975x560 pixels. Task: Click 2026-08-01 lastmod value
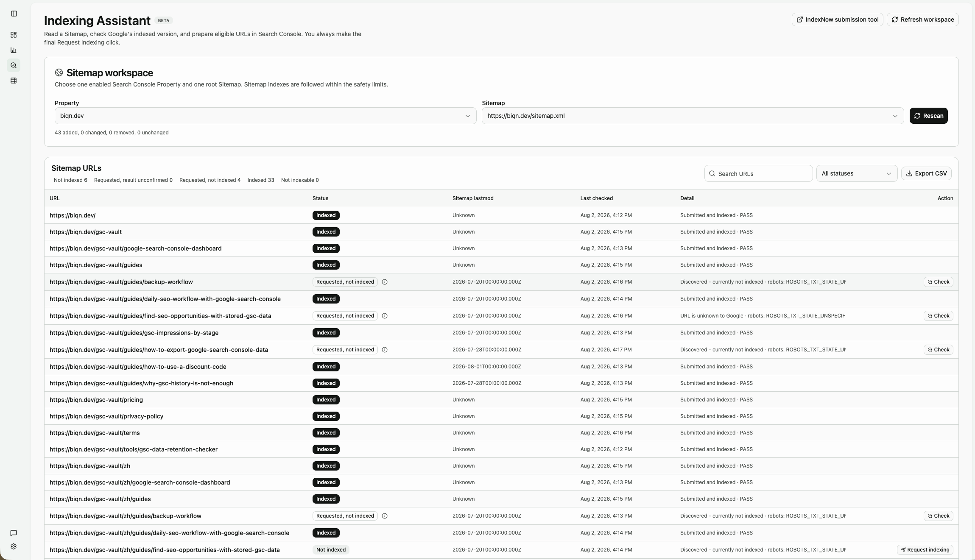tap(487, 367)
